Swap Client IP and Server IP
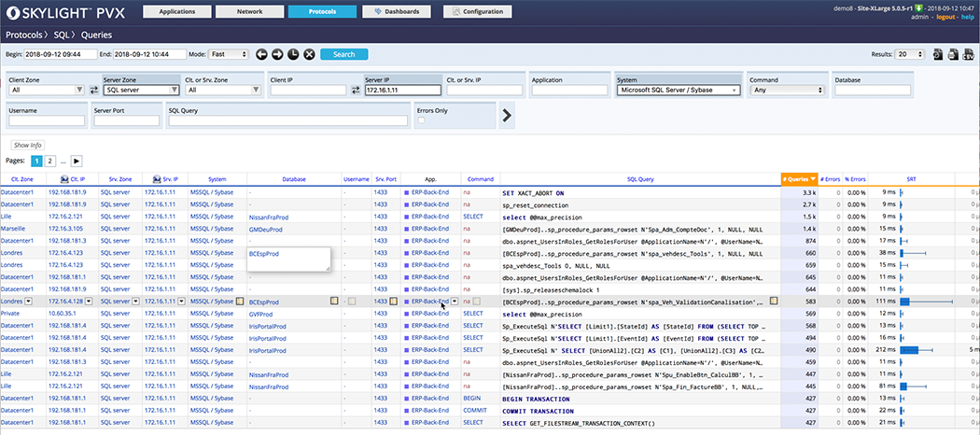The image size is (980, 435). point(356,90)
